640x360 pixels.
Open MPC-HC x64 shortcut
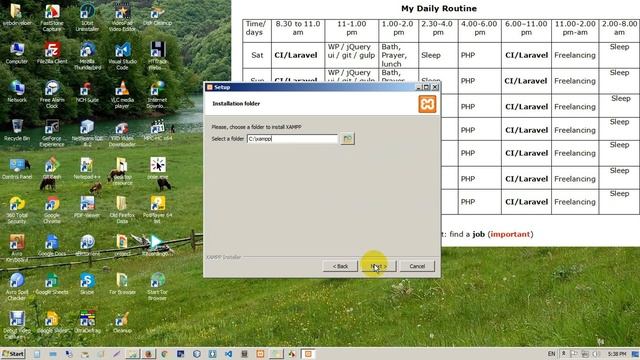(x=157, y=130)
